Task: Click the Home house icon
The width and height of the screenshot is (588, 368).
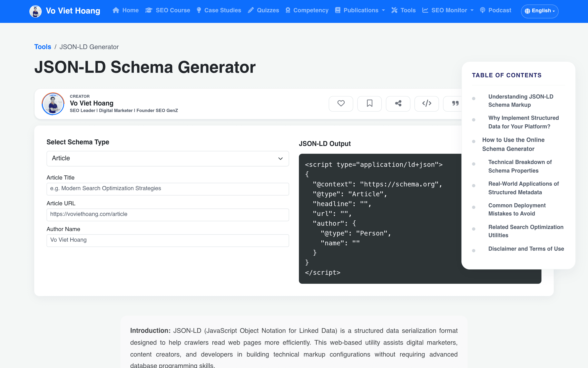Action: [x=116, y=10]
